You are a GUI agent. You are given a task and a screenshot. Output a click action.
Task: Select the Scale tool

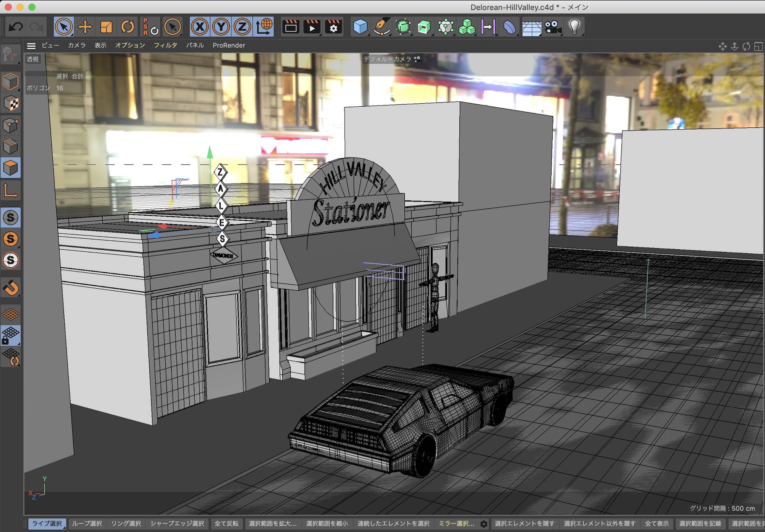[x=106, y=27]
